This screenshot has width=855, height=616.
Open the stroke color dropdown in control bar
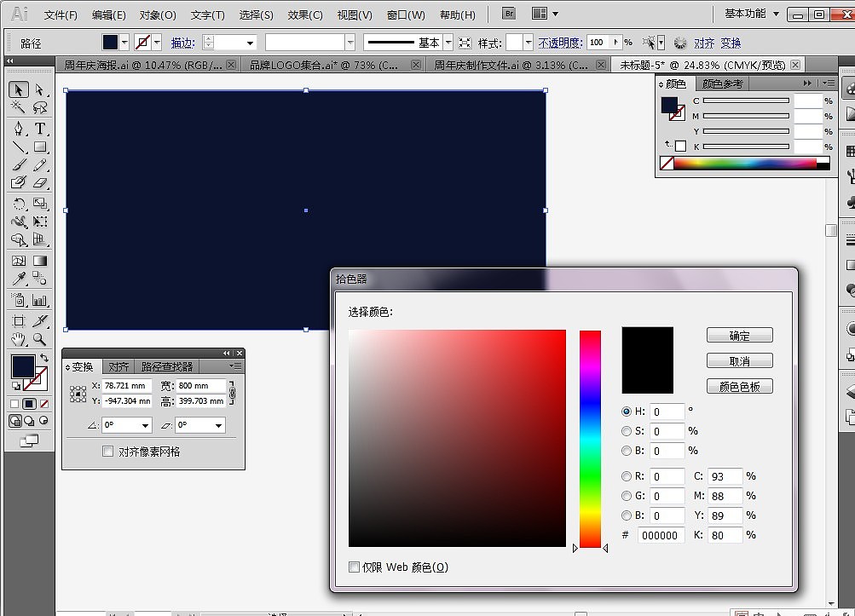tap(157, 43)
